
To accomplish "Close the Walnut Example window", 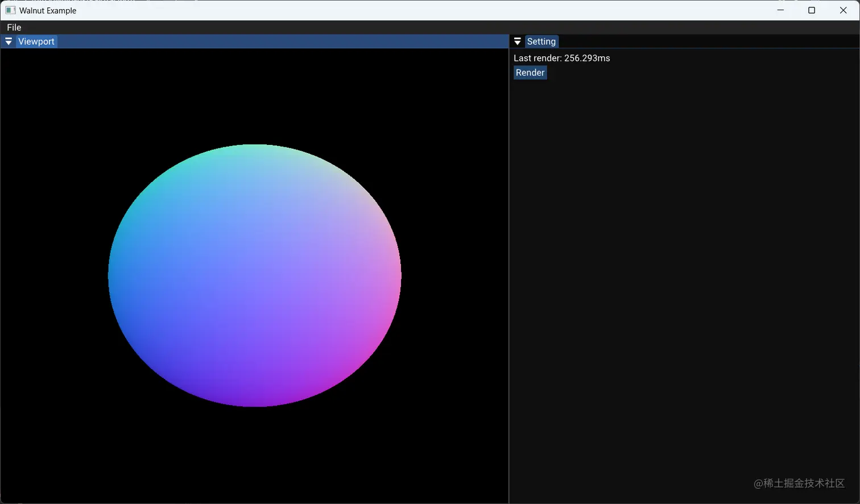I will (x=844, y=10).
